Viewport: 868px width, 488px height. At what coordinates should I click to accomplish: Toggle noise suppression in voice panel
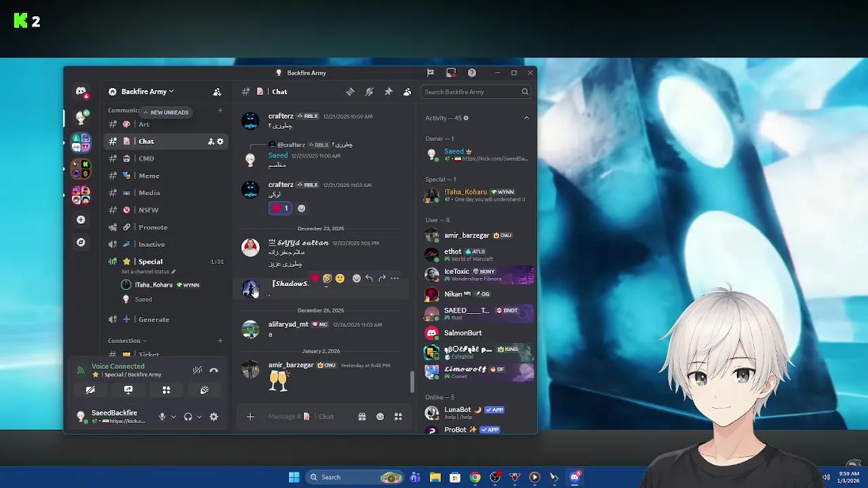pos(197,370)
